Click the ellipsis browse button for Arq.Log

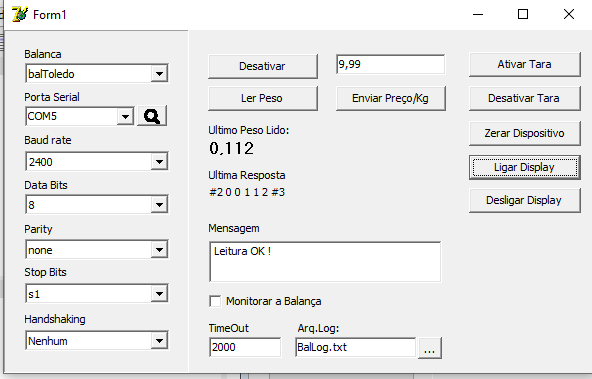[x=430, y=348]
